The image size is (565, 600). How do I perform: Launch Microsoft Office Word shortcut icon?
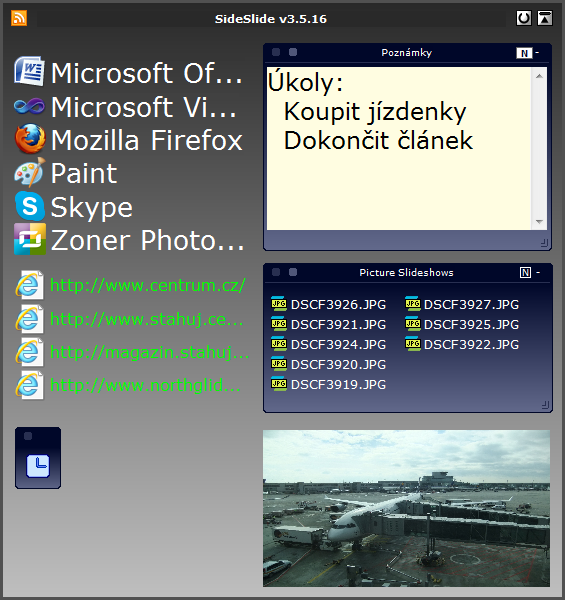(x=29, y=72)
